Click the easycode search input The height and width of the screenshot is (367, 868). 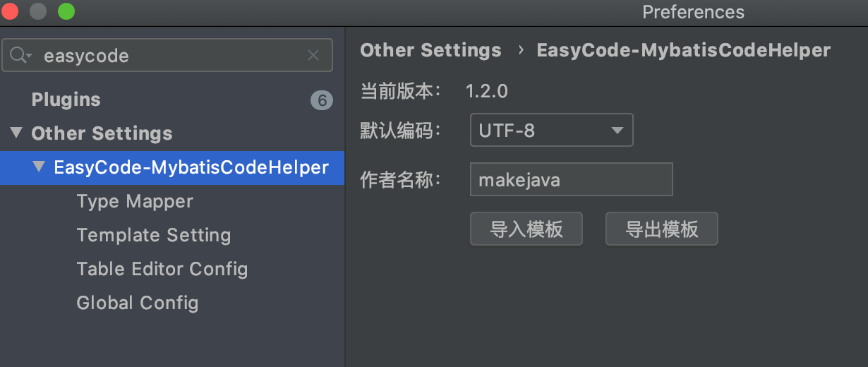tap(167, 56)
